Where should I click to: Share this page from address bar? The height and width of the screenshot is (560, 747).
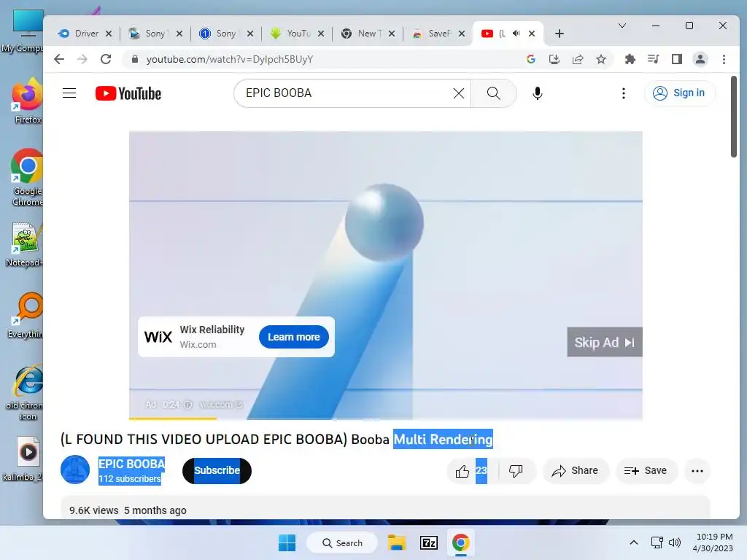578,59
